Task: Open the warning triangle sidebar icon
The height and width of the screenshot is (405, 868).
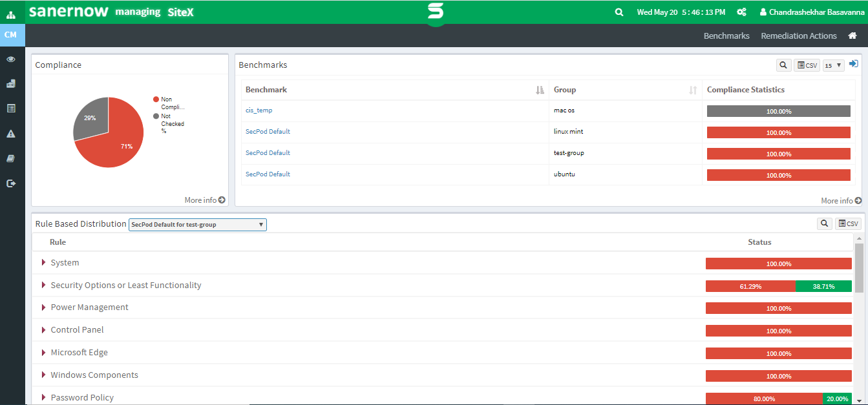Action: [11, 134]
